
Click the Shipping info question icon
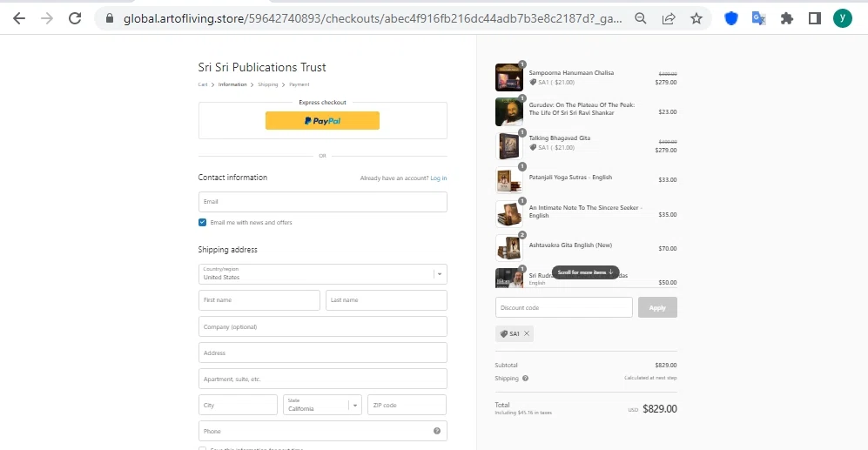tap(525, 378)
